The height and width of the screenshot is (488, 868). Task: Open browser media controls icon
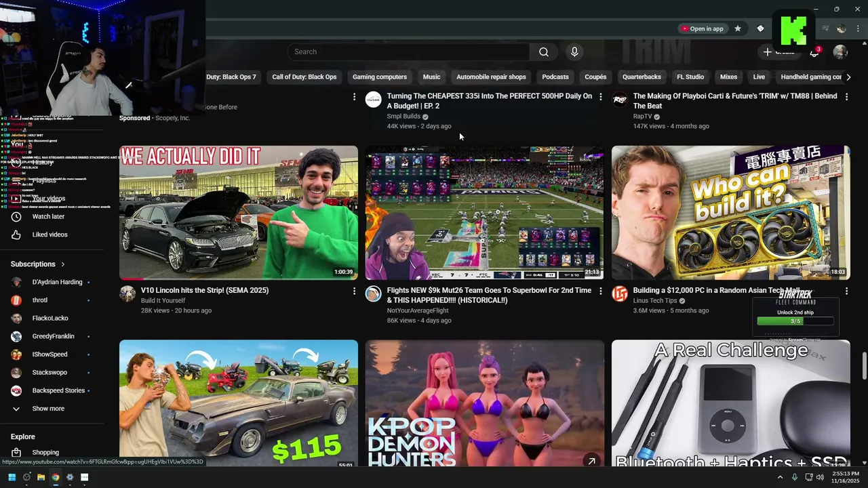pos(825,28)
